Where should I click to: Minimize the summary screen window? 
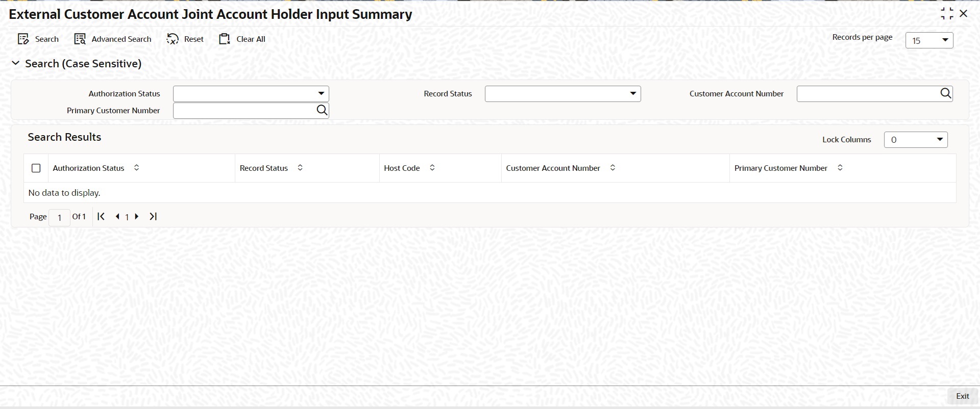coord(947,14)
